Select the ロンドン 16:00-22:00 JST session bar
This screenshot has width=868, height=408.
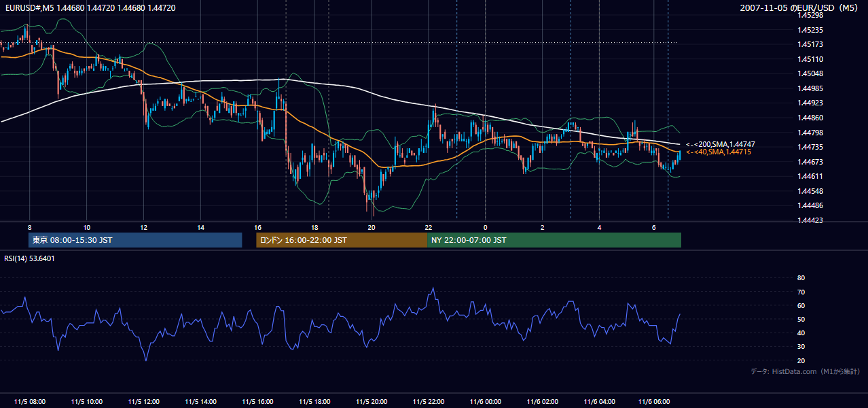tap(342, 240)
